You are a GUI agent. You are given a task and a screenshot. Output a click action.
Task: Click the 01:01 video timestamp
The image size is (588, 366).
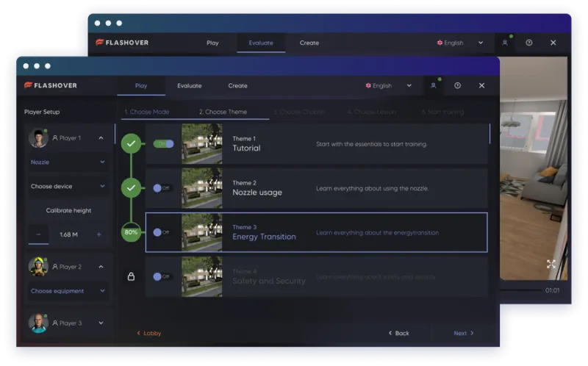tap(553, 290)
